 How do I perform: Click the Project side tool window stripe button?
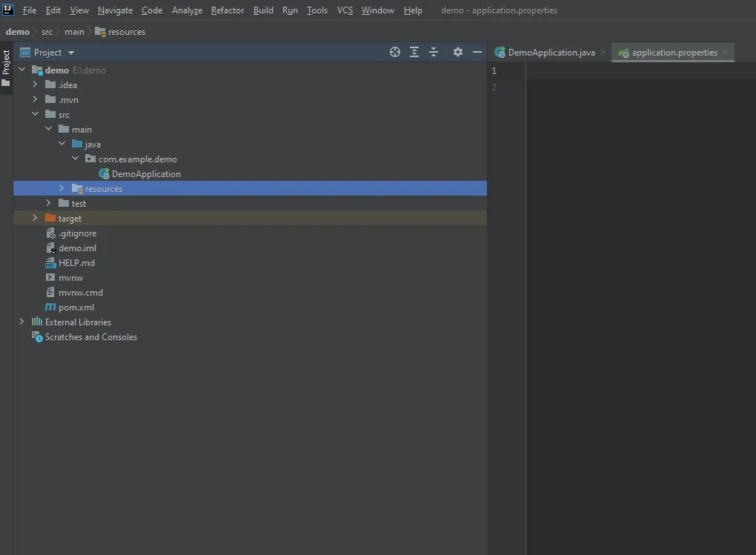point(6,68)
